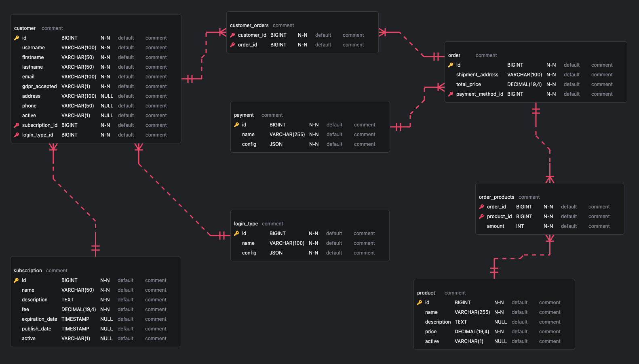Click the comment placeholder beside customer title
The width and height of the screenshot is (639, 364).
click(x=52, y=28)
